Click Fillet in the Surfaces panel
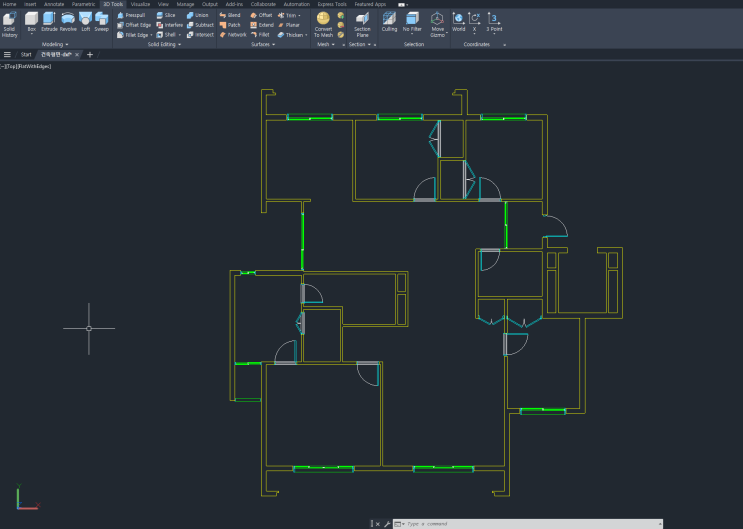This screenshot has height=529, width=743. pos(260,35)
